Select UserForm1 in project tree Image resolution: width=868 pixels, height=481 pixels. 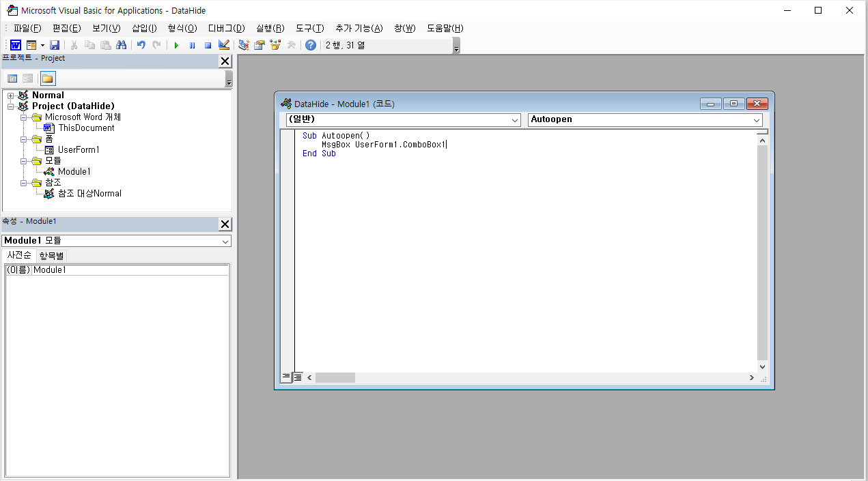[x=79, y=149]
